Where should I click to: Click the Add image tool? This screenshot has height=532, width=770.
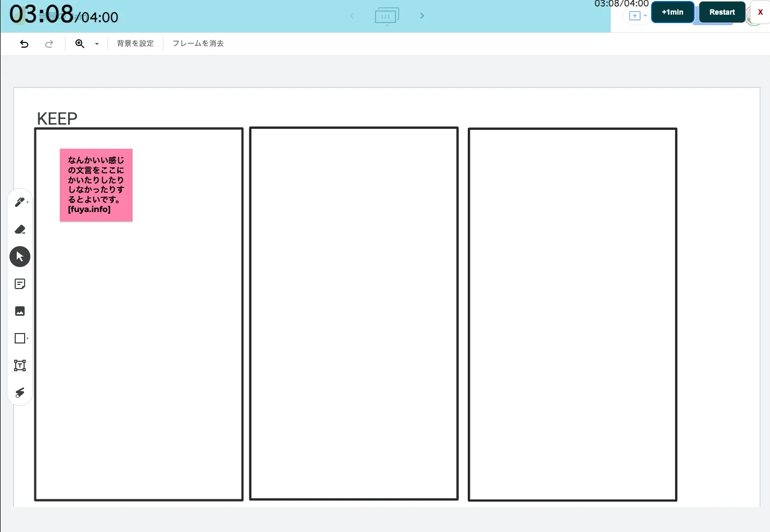click(x=20, y=311)
